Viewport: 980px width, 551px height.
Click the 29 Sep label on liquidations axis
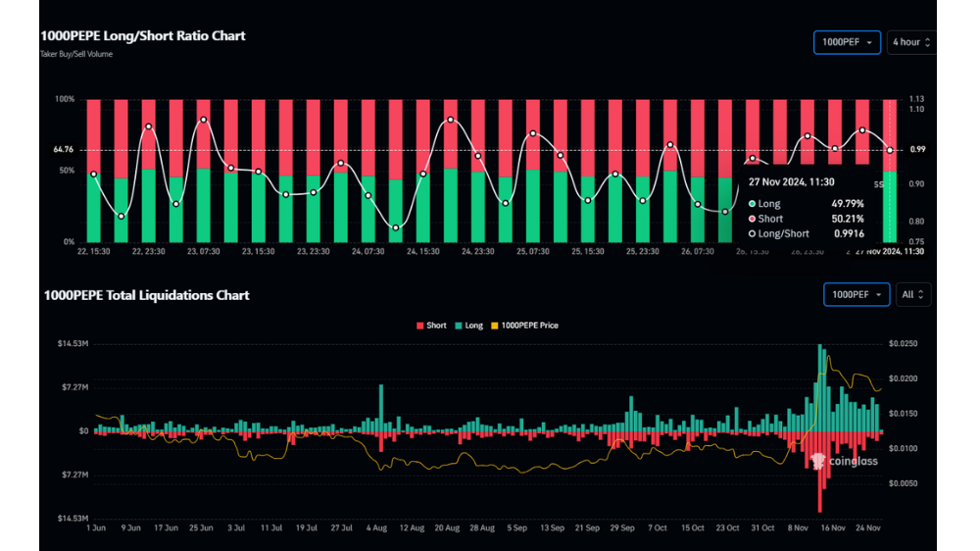622,527
